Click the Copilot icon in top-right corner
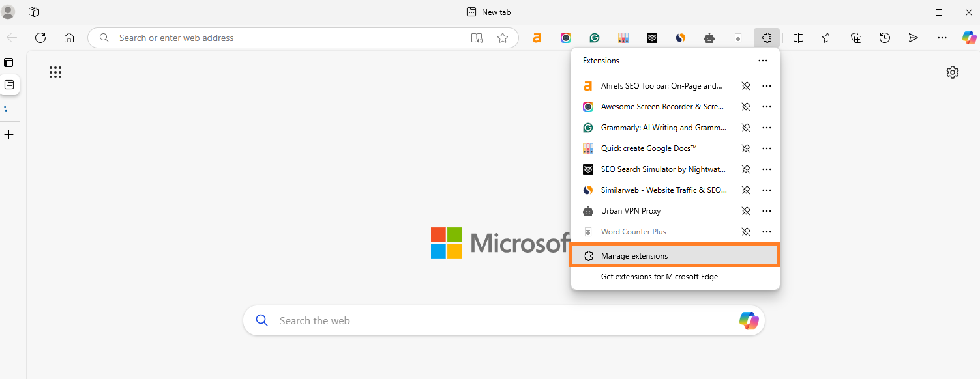 [x=969, y=38]
